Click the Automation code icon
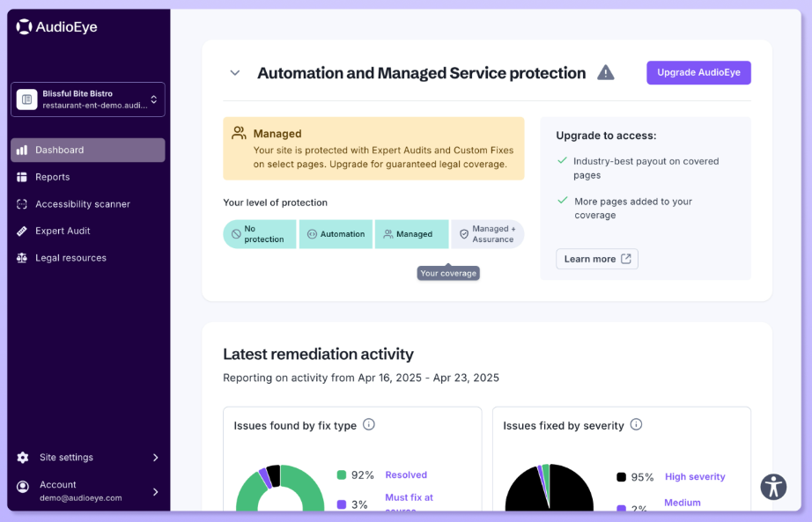 312,234
